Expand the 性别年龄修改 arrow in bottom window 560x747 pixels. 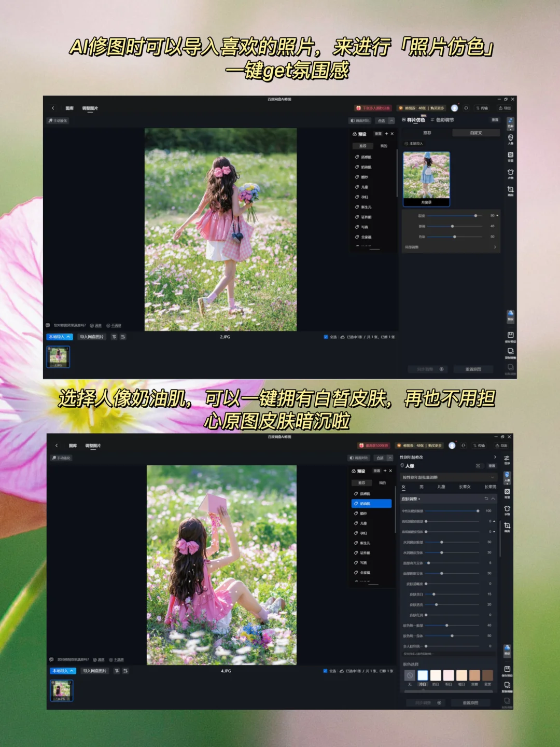(495, 457)
